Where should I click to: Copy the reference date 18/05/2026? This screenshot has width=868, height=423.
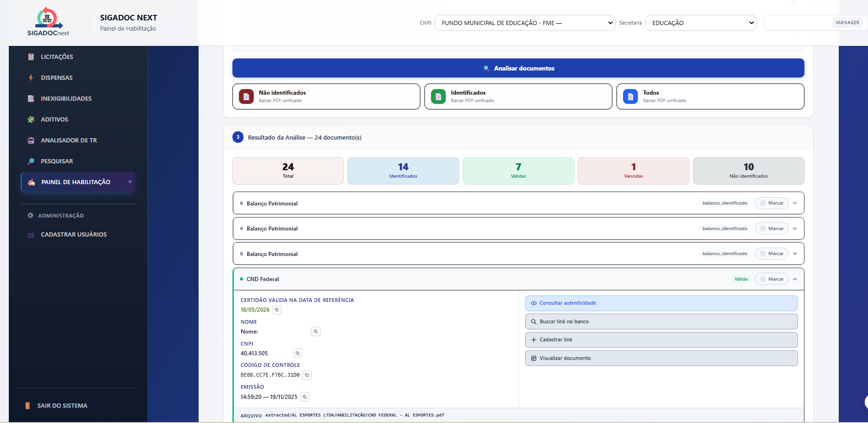(277, 310)
